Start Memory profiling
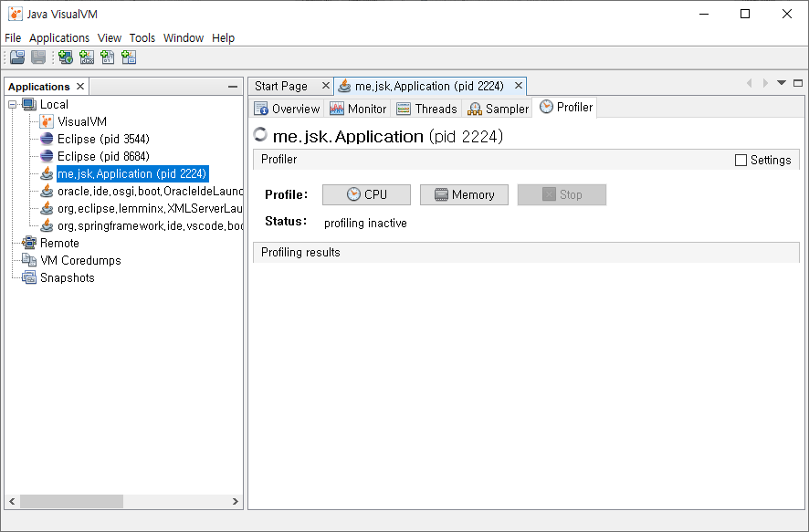This screenshot has height=532, width=809. (x=464, y=195)
